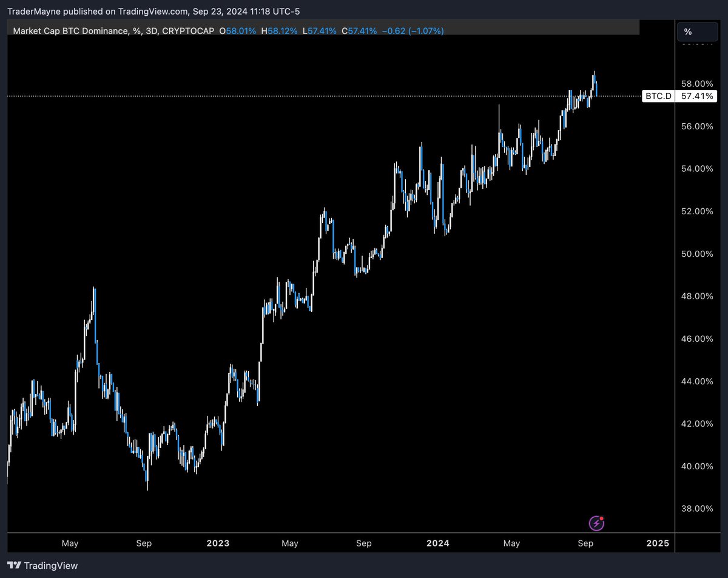Click the close value C57.41%
Screen dimensions: 728x578
coord(359,30)
